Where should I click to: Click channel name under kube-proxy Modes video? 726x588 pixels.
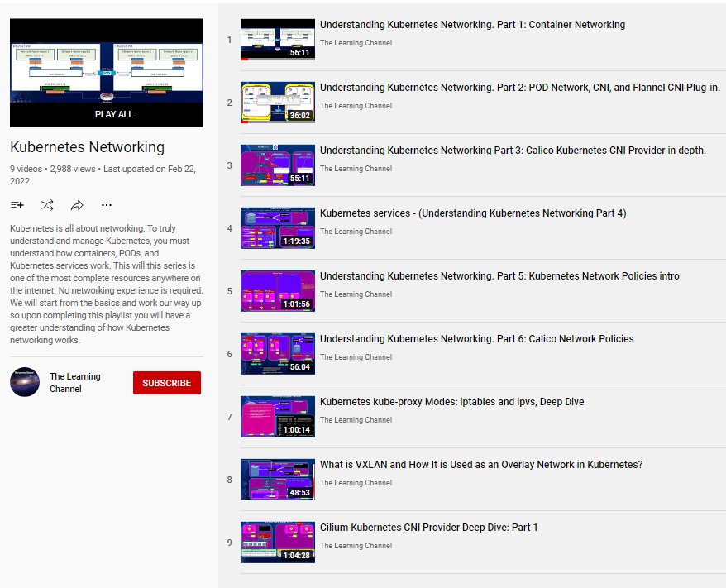click(x=356, y=420)
